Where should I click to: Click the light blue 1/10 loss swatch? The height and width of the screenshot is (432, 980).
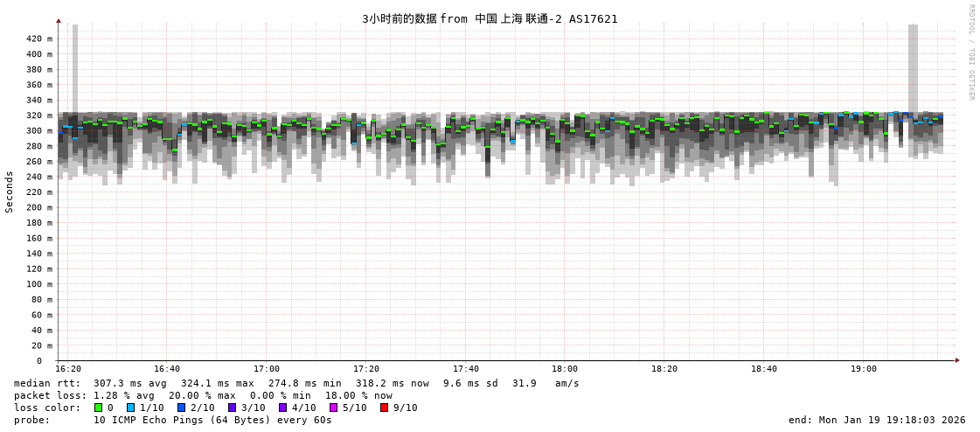(130, 408)
